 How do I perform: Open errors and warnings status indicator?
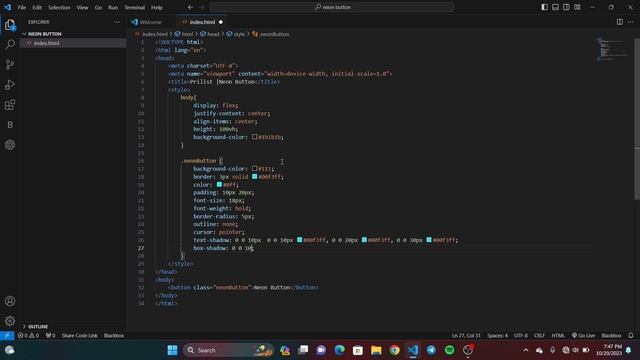point(28,336)
